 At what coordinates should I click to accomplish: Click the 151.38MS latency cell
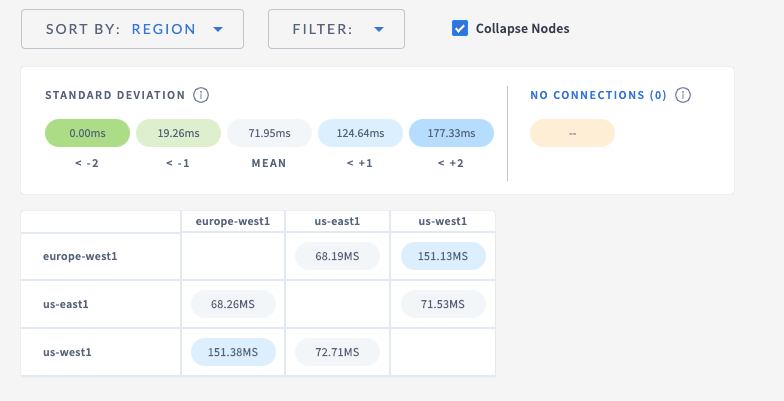[233, 352]
